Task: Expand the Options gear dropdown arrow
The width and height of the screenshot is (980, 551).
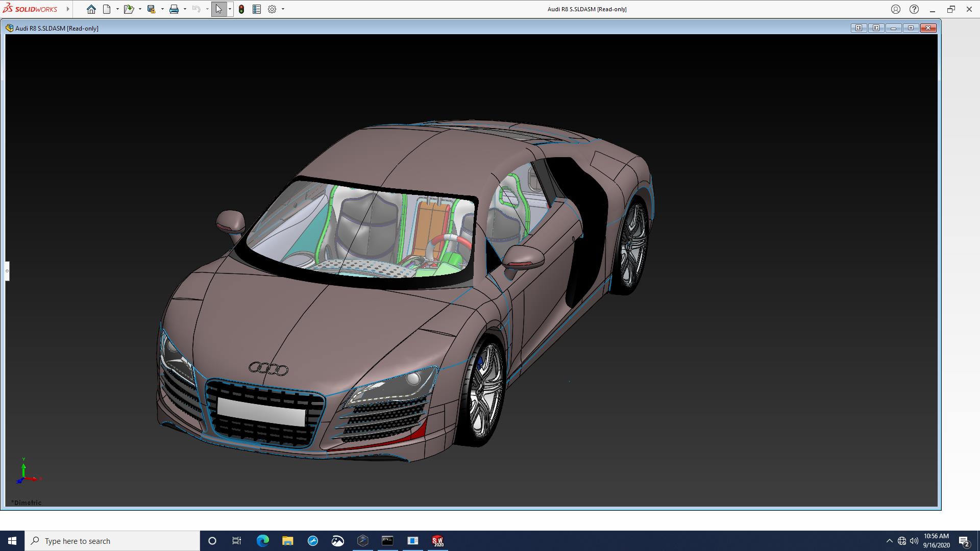Action: [x=283, y=9]
